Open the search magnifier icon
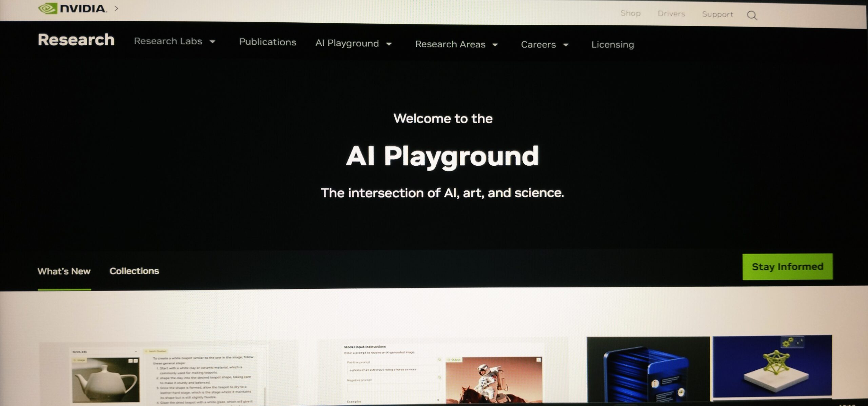This screenshot has width=868, height=406. point(752,15)
